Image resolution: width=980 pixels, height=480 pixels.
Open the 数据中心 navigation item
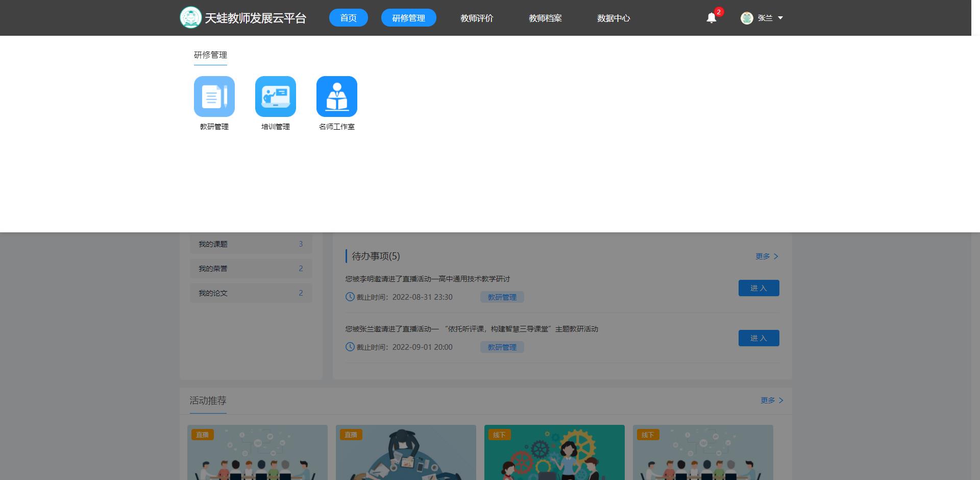[x=614, y=18]
